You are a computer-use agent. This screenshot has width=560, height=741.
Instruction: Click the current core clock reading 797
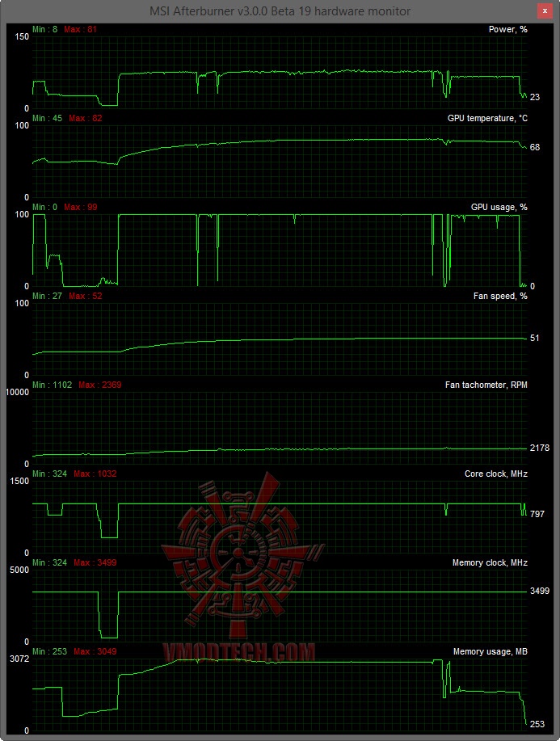click(537, 514)
